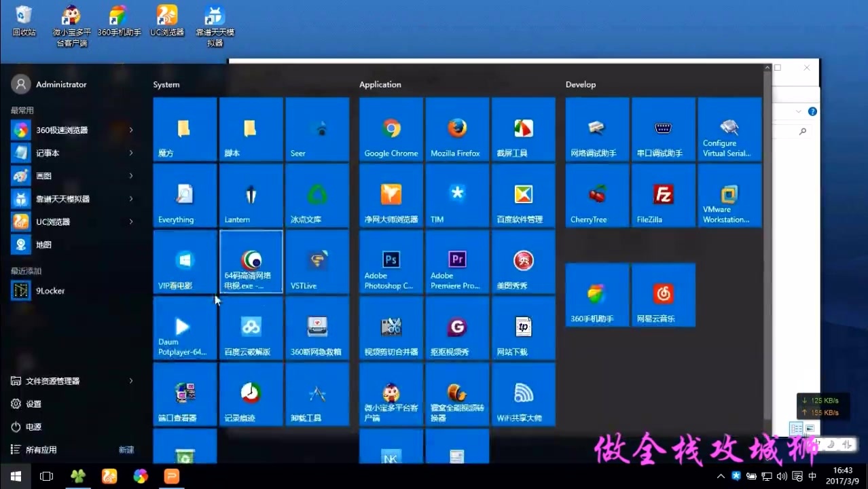This screenshot has height=489, width=868.
Task: Click the System group header
Action: [x=166, y=84]
